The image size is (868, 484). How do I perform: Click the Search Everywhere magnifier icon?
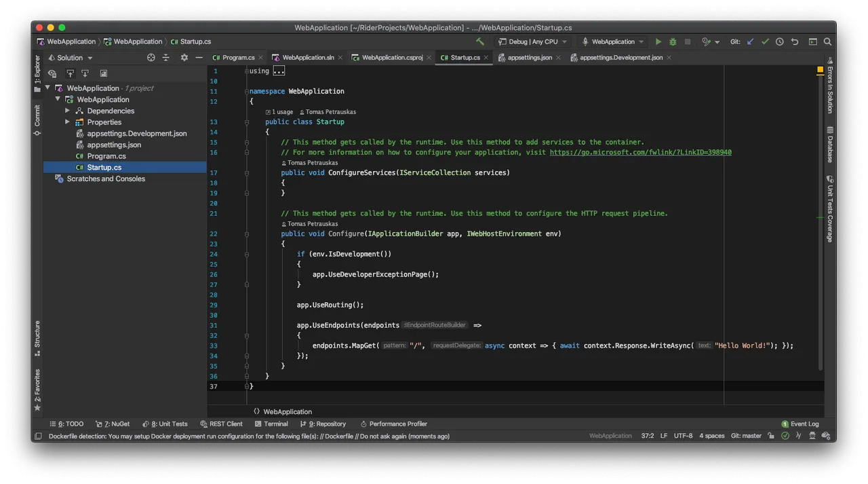(x=827, y=41)
